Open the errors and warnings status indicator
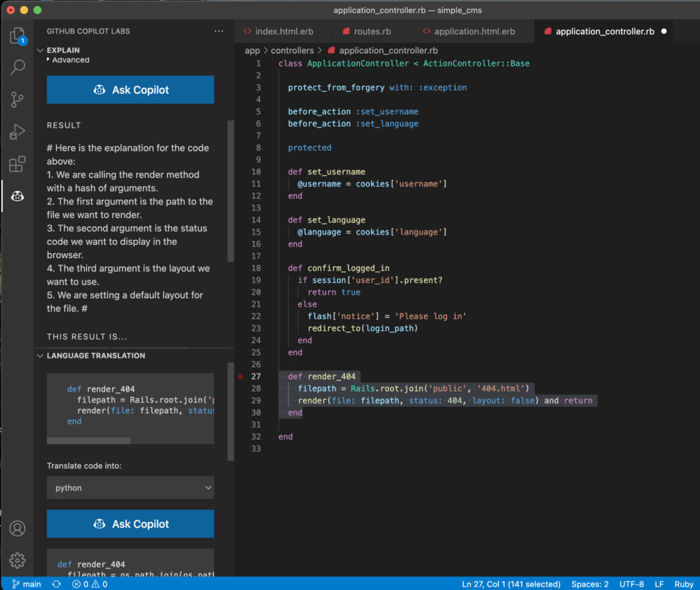Image resolution: width=700 pixels, height=590 pixels. [x=90, y=584]
